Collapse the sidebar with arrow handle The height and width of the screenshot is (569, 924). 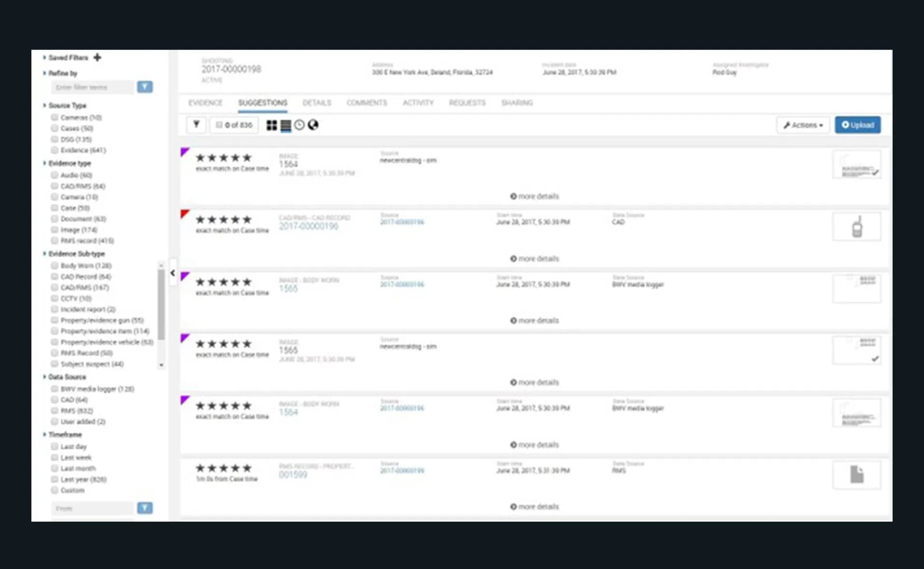[x=173, y=273]
